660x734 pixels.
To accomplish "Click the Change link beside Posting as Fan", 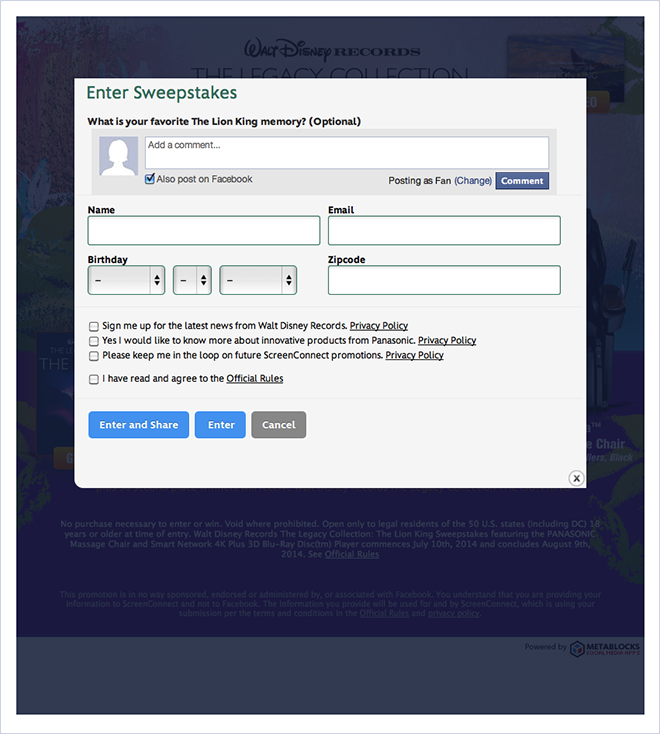I will 473,181.
